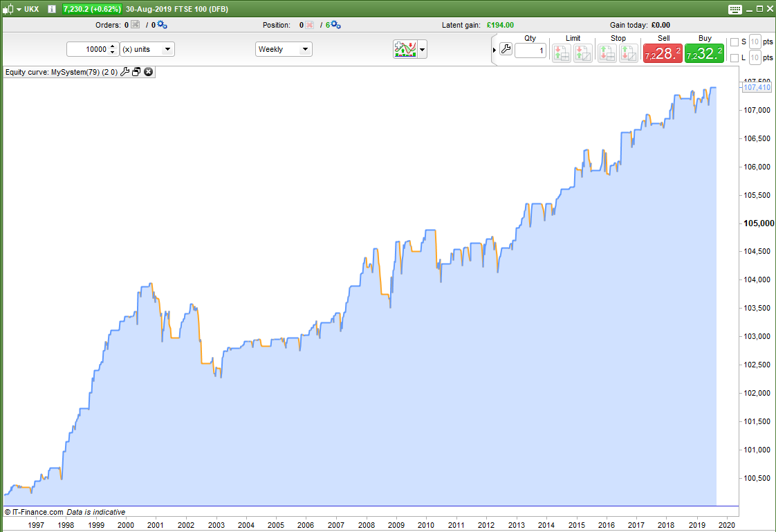Click the second Limit order icon

583,53
